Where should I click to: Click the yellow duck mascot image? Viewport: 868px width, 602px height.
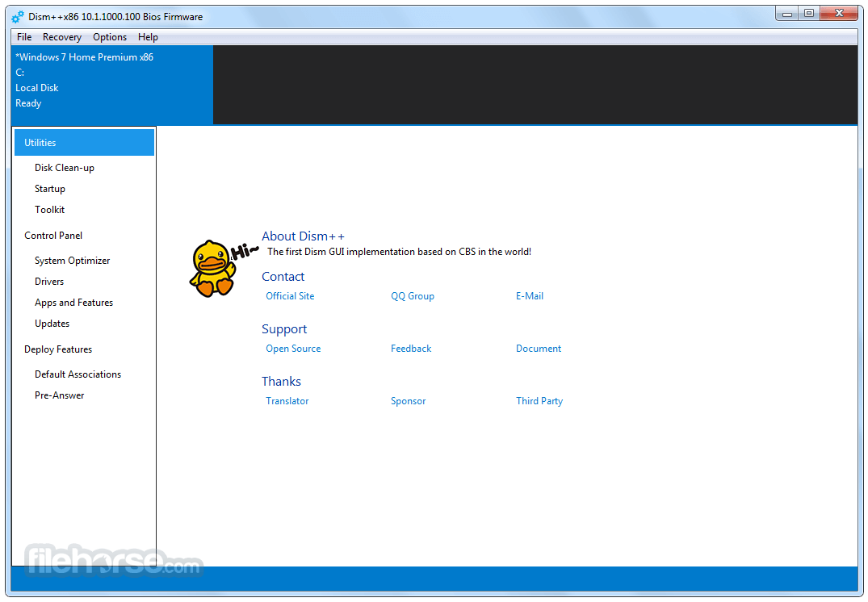(x=213, y=269)
